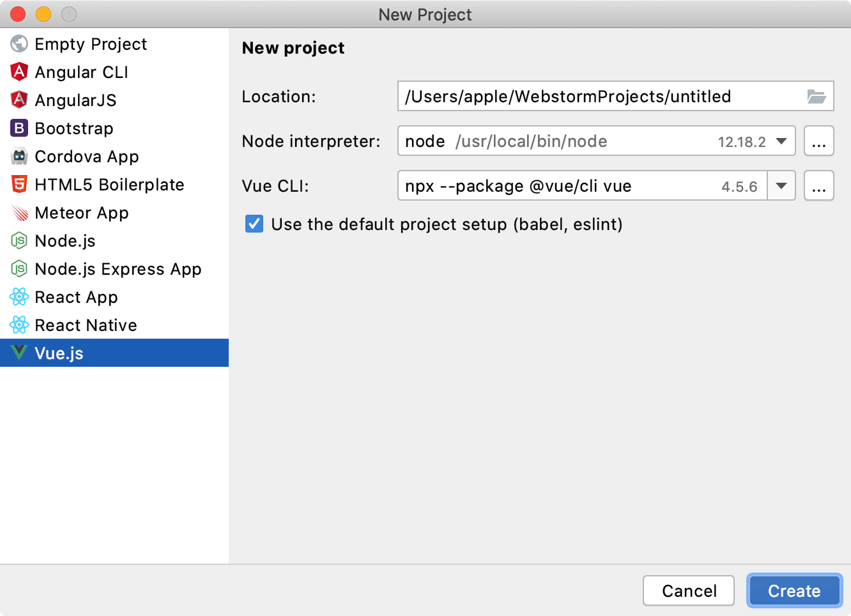Select Angular CLI project type

click(114, 72)
